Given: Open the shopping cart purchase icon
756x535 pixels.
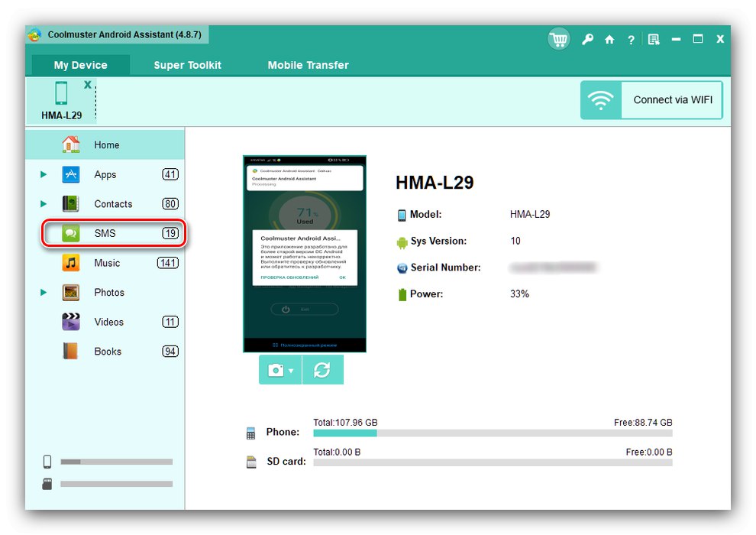Looking at the screenshot, I should click(559, 39).
